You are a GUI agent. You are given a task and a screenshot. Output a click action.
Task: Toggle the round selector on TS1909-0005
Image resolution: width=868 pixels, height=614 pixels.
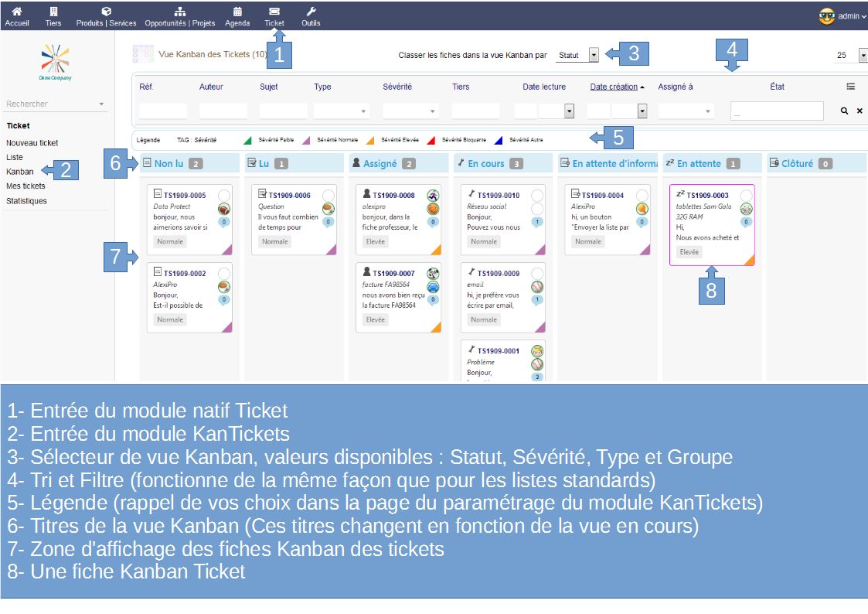click(224, 195)
